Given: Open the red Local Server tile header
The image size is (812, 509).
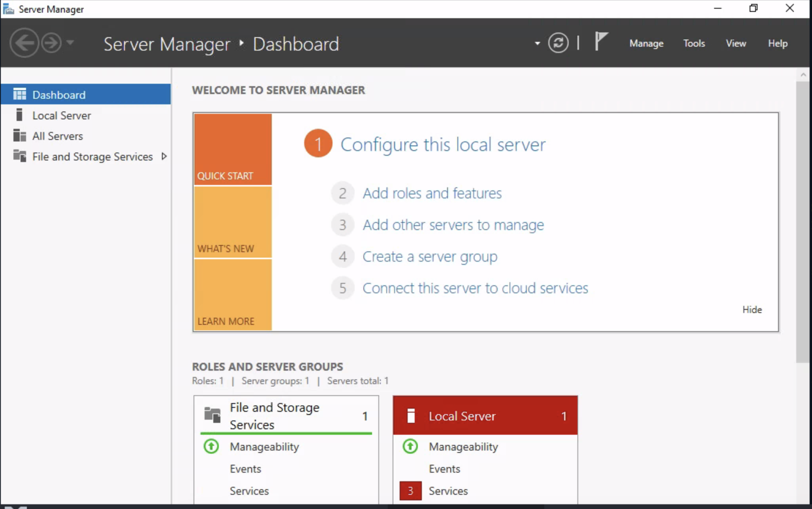Looking at the screenshot, I should tap(485, 416).
